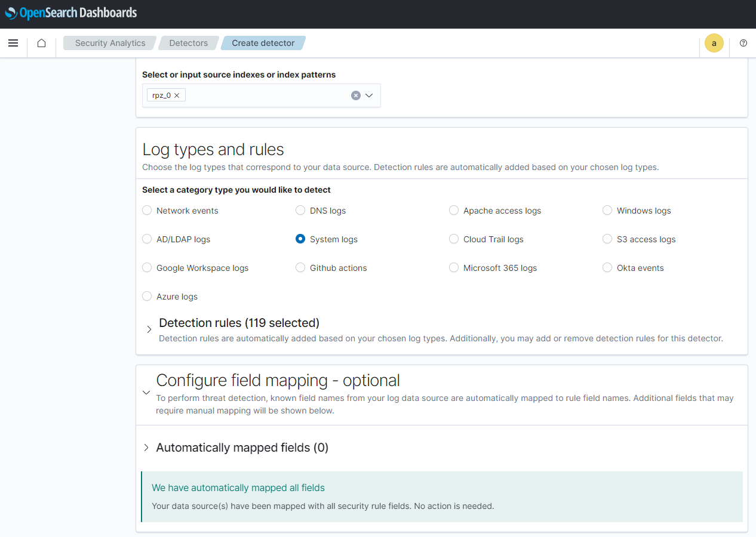Collapse the Configure field mapping section
This screenshot has width=756, height=537.
[146, 392]
